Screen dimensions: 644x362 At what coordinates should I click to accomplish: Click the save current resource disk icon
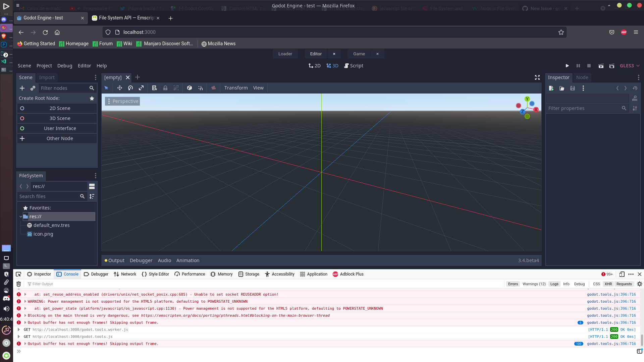point(573,88)
